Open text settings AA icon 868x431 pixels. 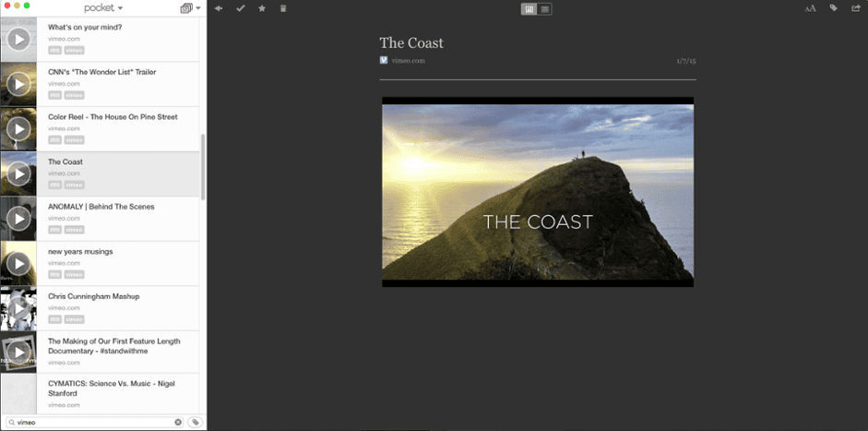click(x=811, y=8)
